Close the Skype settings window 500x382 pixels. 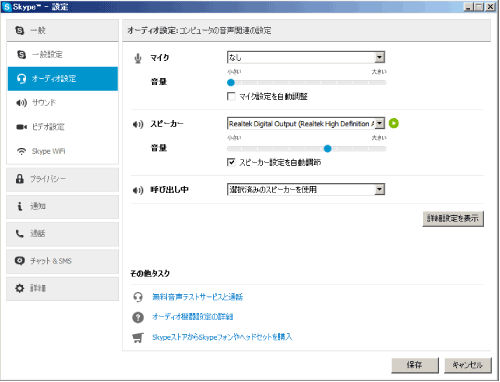(x=490, y=7)
